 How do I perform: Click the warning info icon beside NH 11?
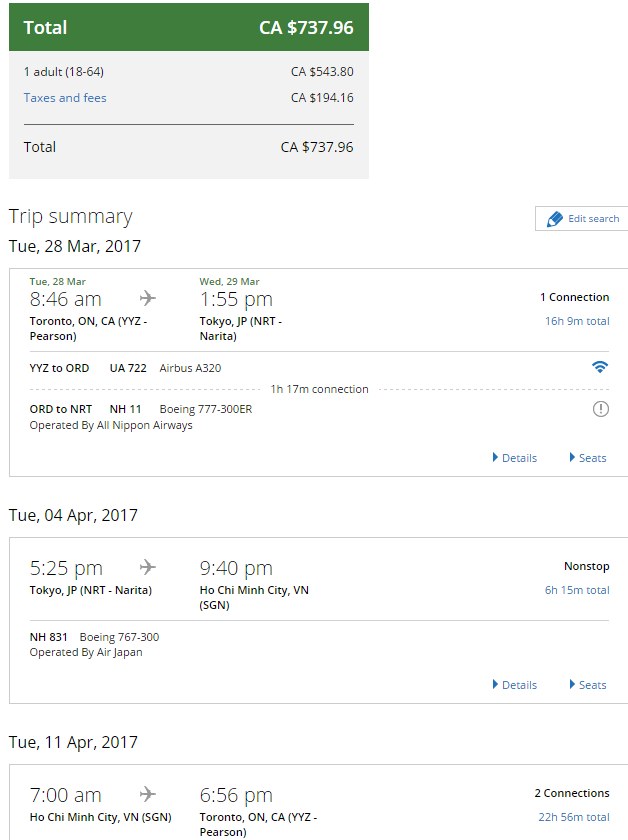point(601,409)
